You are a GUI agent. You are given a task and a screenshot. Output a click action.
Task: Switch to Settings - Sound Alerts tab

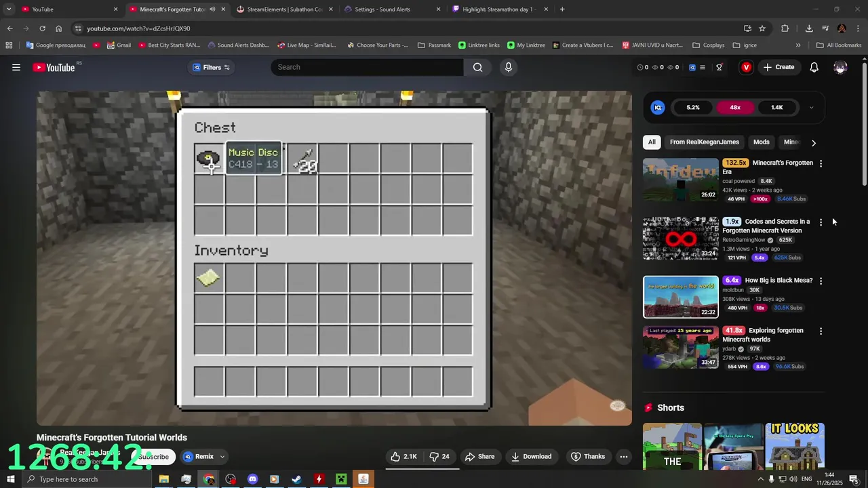(x=393, y=9)
